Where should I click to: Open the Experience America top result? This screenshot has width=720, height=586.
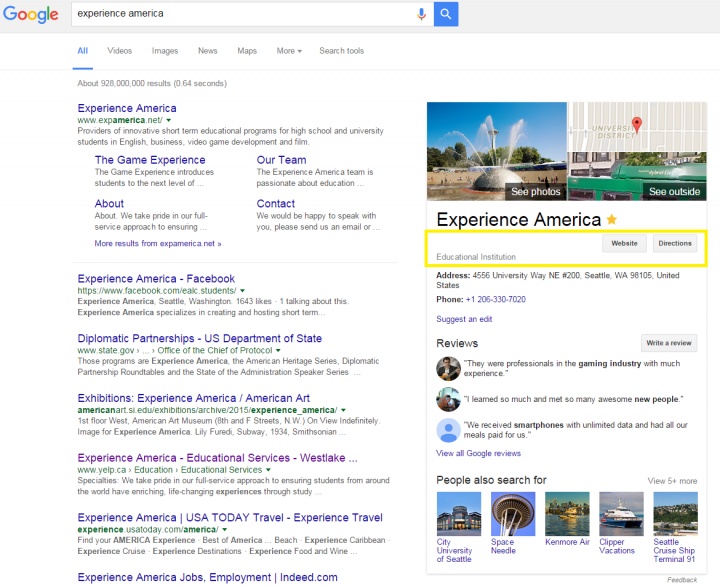click(x=127, y=108)
